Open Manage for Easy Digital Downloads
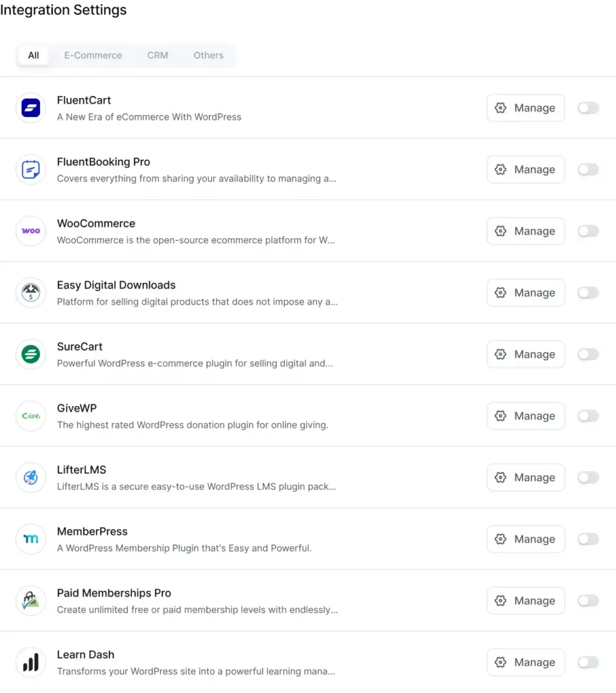 click(526, 292)
